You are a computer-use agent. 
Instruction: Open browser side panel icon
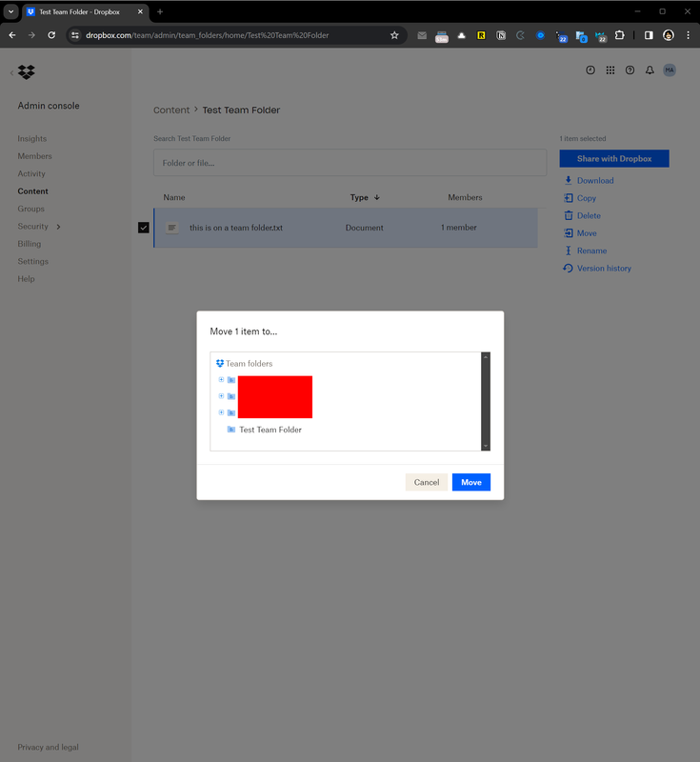click(x=649, y=35)
